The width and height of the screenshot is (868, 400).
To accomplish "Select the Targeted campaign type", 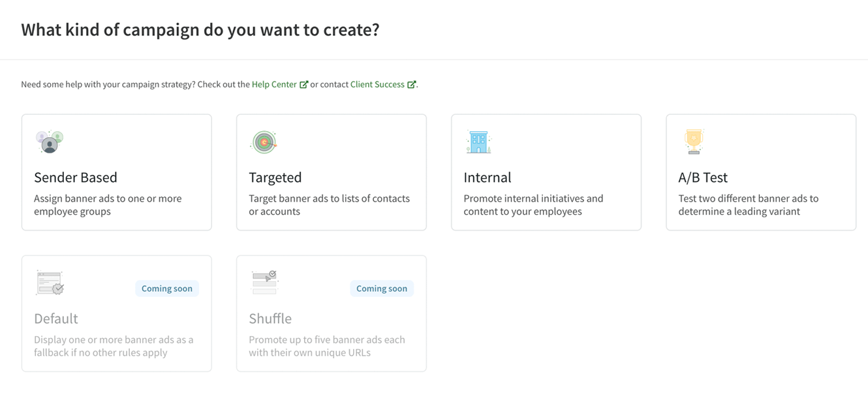I will 331,172.
